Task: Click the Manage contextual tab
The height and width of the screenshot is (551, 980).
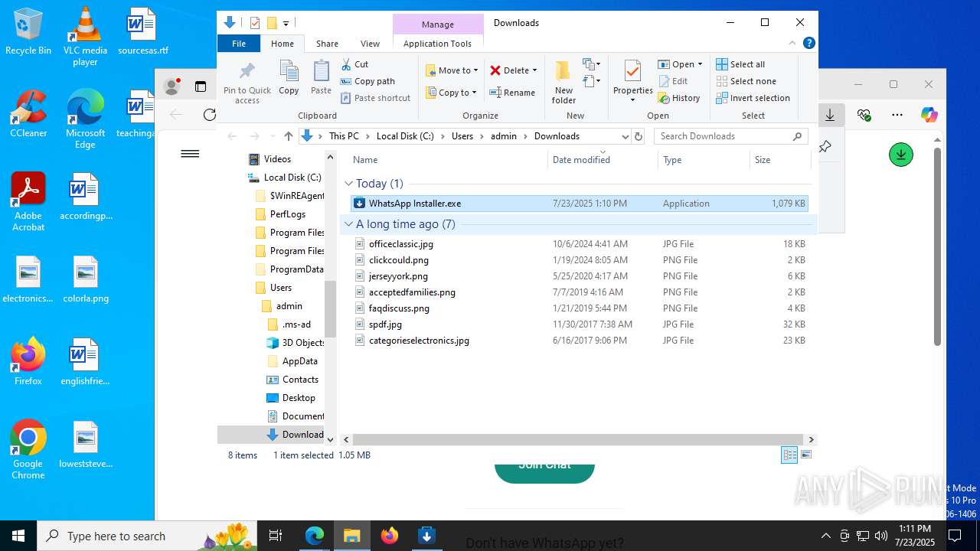Action: tap(438, 24)
